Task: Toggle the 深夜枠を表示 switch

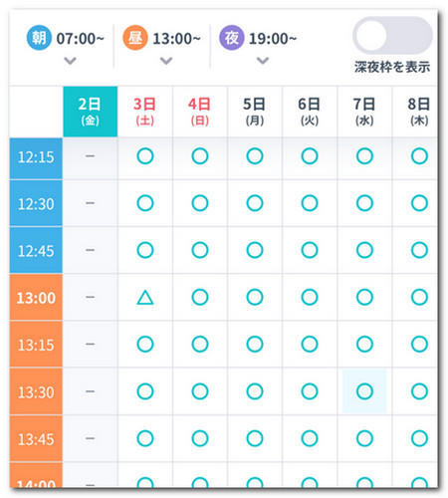Action: [x=392, y=36]
